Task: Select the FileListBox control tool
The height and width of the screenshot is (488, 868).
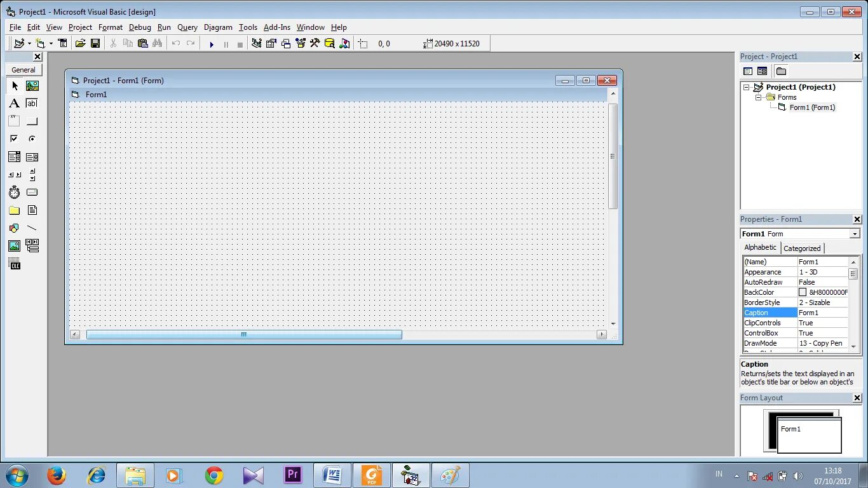Action: point(32,210)
